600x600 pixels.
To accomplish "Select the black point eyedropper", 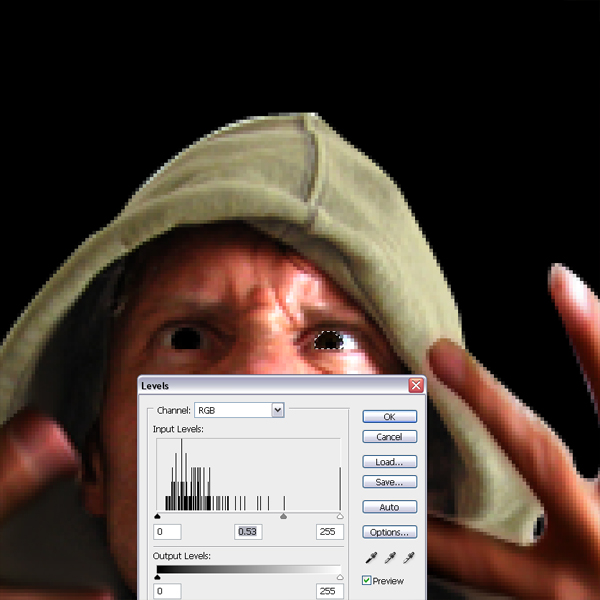I will click(371, 558).
